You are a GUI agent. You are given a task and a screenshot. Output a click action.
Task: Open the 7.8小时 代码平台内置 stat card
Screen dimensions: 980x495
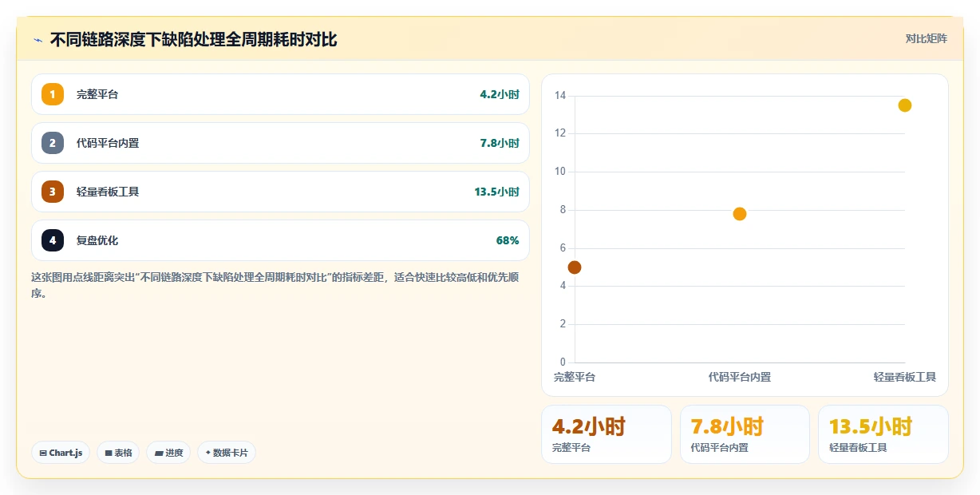click(745, 434)
